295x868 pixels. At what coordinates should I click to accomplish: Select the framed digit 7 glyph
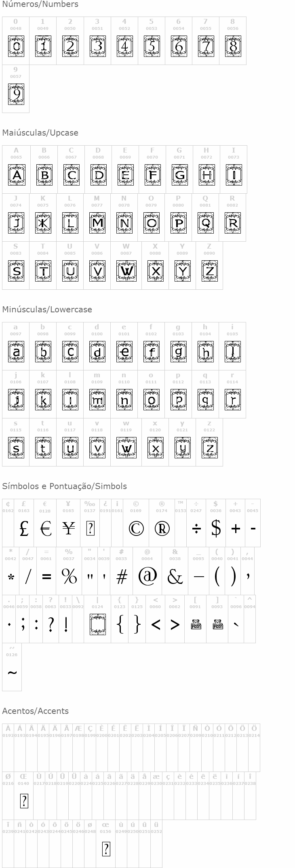(x=206, y=46)
